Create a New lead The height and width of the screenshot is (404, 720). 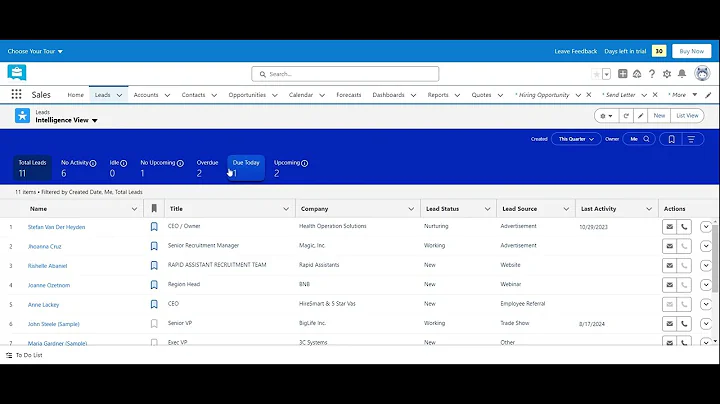coord(659,116)
